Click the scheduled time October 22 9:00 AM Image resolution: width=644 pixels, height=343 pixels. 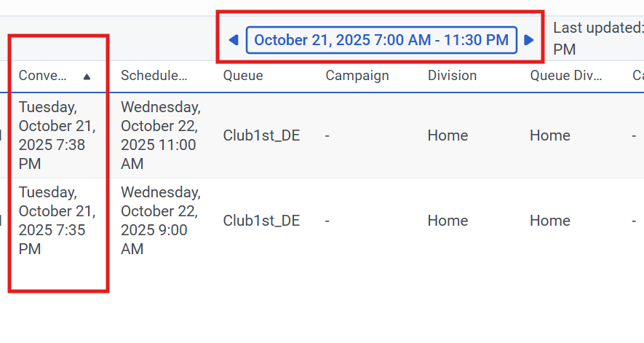pos(160,221)
